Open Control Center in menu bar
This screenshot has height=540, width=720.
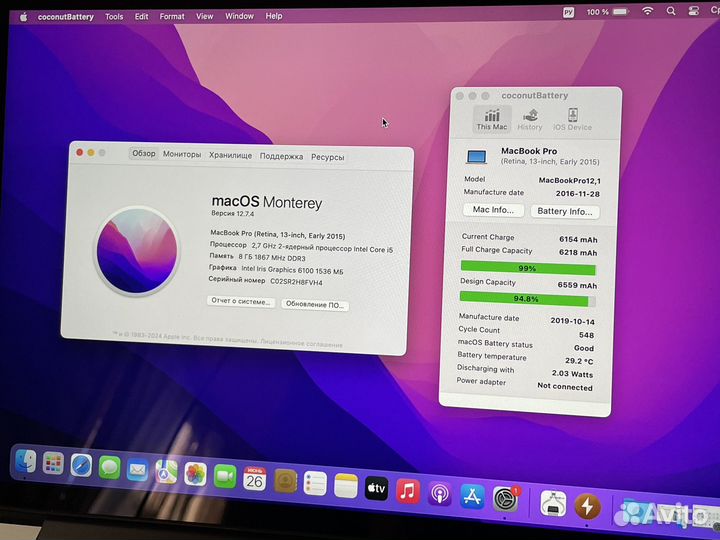694,11
